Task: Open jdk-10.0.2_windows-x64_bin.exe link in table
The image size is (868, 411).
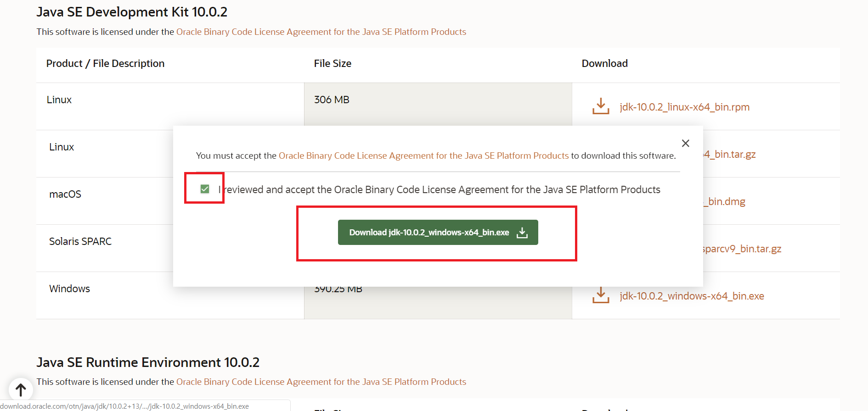Action: (x=692, y=296)
